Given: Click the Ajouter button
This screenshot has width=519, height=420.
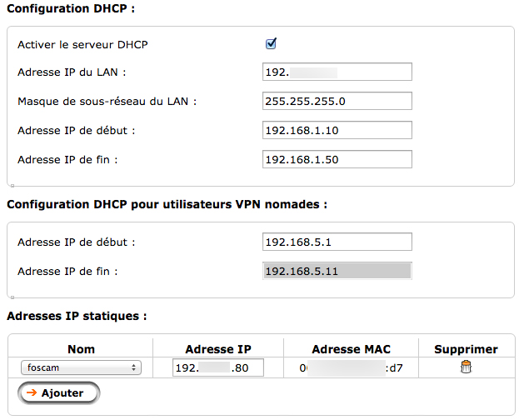Looking at the screenshot, I should pos(58,392).
